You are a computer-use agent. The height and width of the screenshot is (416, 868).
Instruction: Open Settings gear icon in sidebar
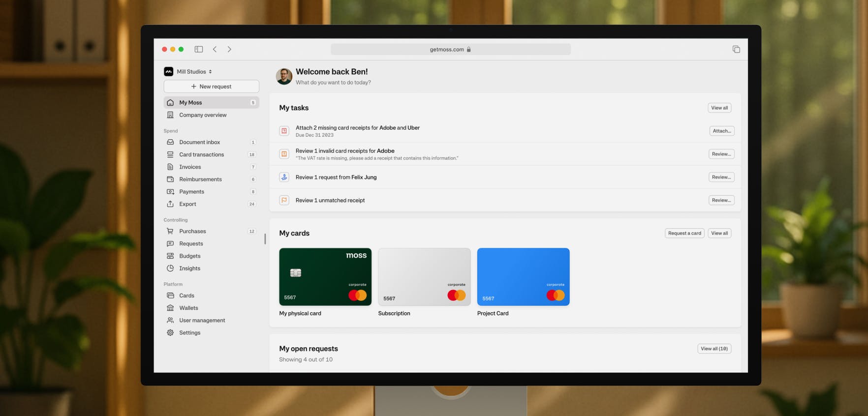170,333
